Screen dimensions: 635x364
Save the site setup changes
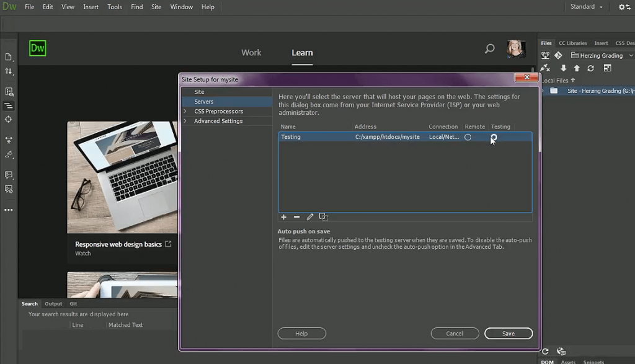(x=508, y=333)
